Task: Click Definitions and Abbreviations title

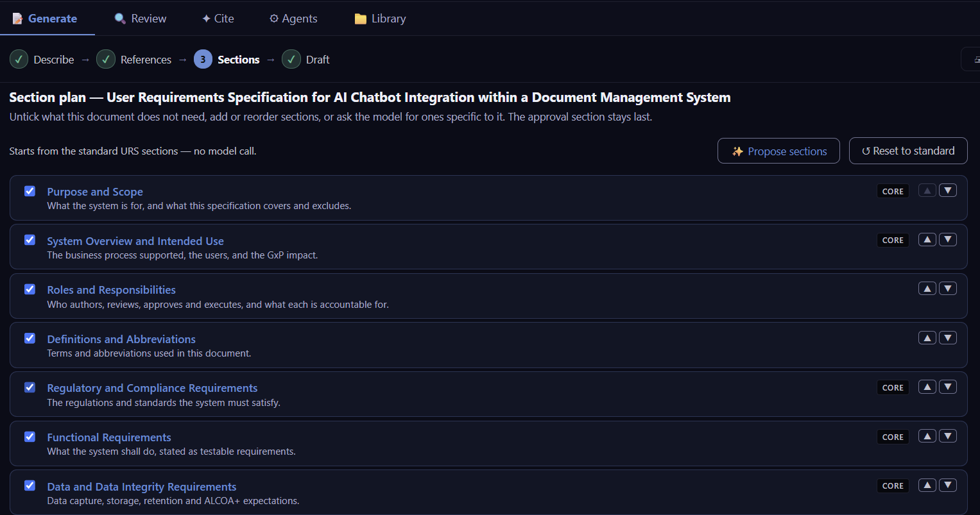Action: 121,339
